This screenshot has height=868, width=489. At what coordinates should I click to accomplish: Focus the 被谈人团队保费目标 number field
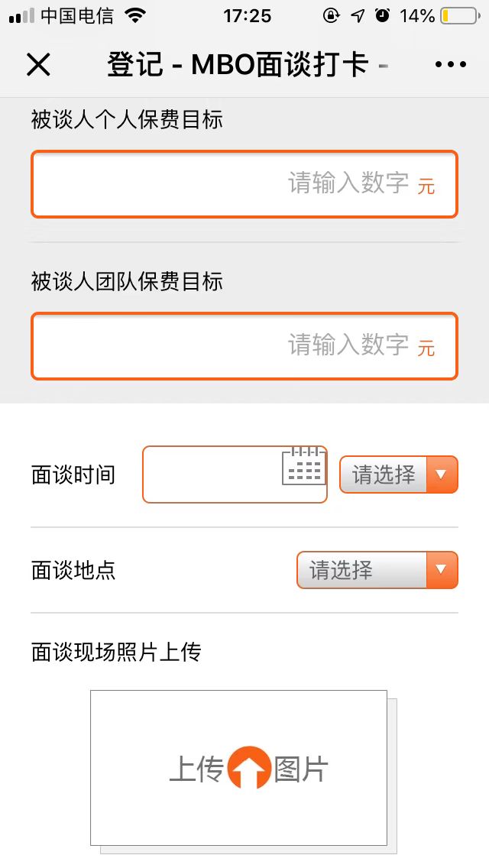pos(244,346)
